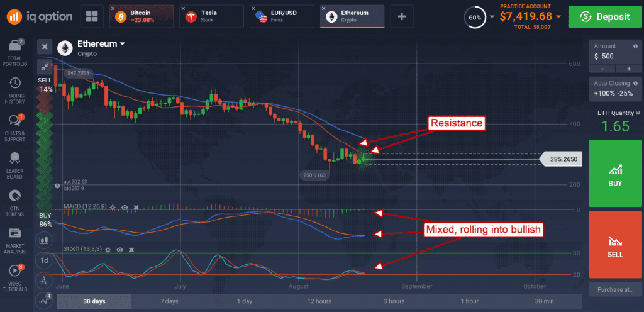Increase amount with the plus button
Screen dimensions: 644x312
pos(628,69)
